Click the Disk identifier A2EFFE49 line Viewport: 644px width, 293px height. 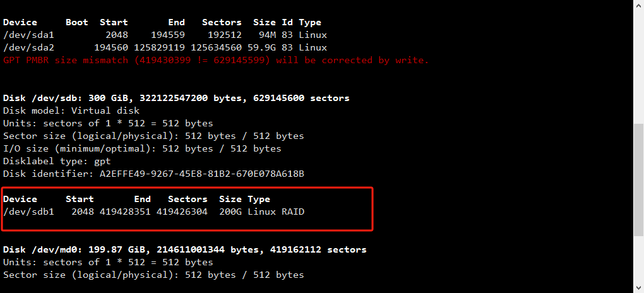[x=153, y=174]
